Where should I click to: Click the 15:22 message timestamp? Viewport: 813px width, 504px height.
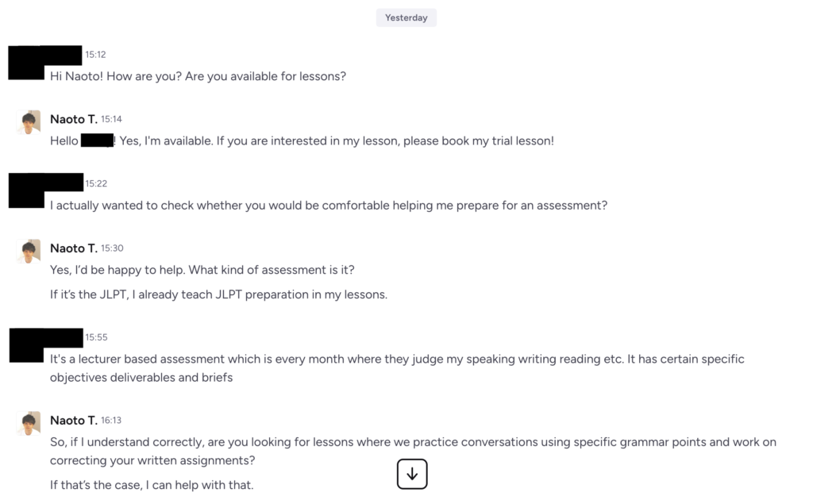tap(96, 183)
